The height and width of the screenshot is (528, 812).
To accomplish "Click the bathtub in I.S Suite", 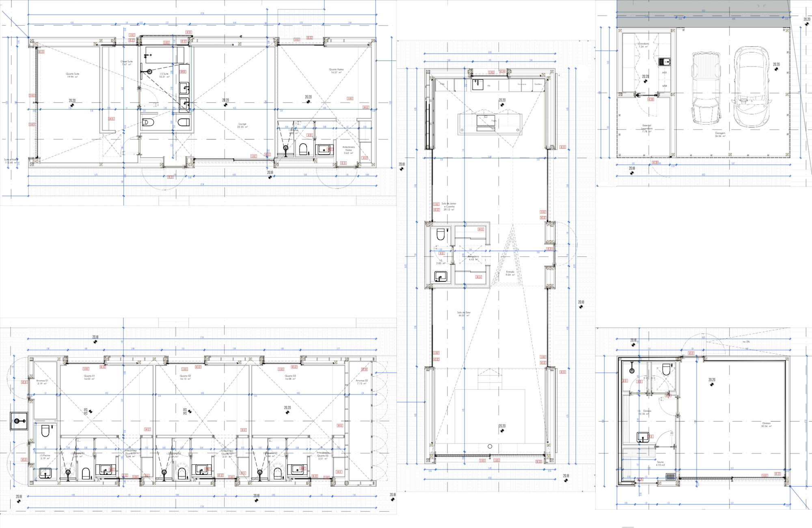I will (x=162, y=55).
